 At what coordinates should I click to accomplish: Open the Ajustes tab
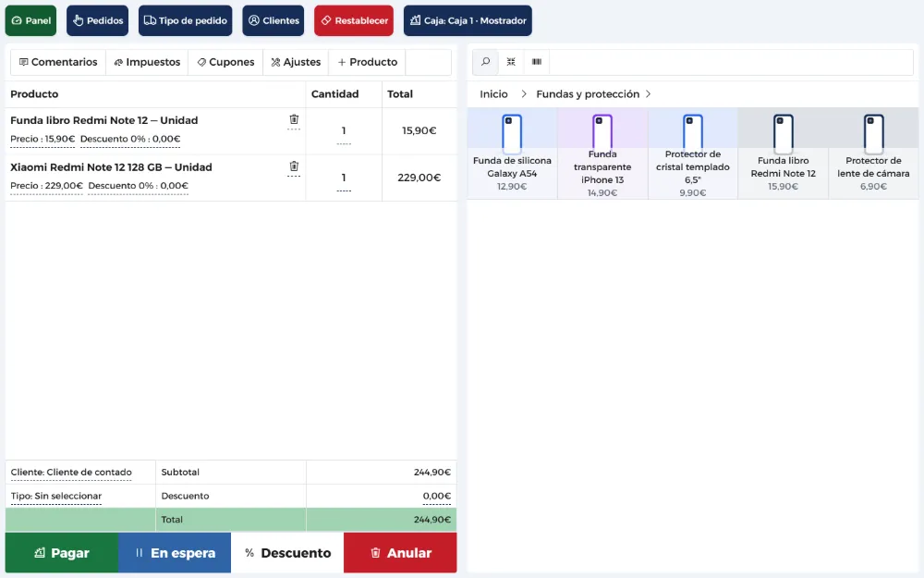[x=296, y=62]
